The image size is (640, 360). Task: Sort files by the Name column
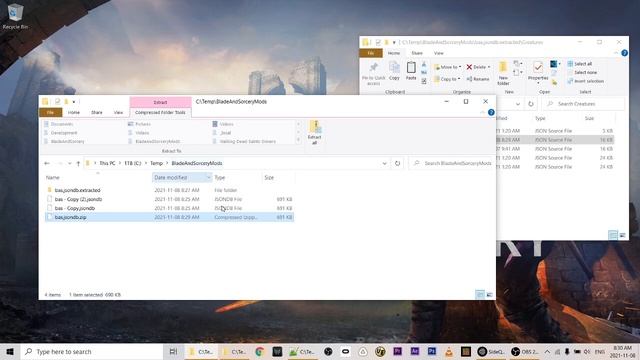pyautogui.click(x=53, y=178)
